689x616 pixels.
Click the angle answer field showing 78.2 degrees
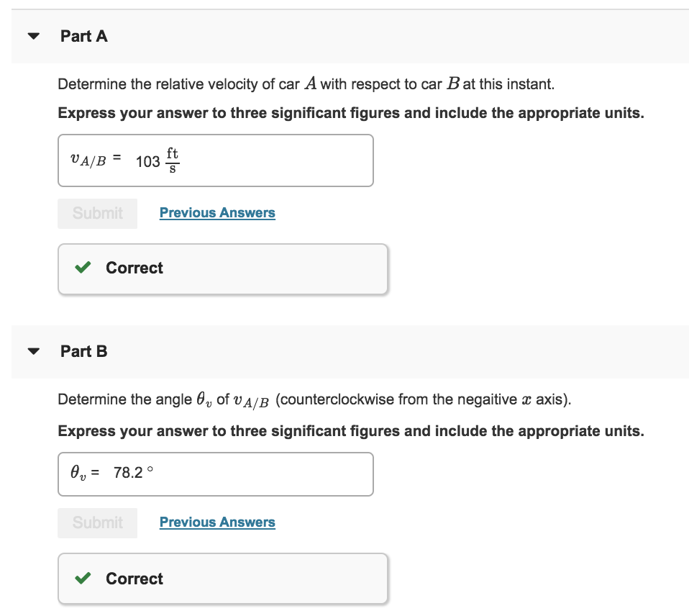tap(216, 474)
